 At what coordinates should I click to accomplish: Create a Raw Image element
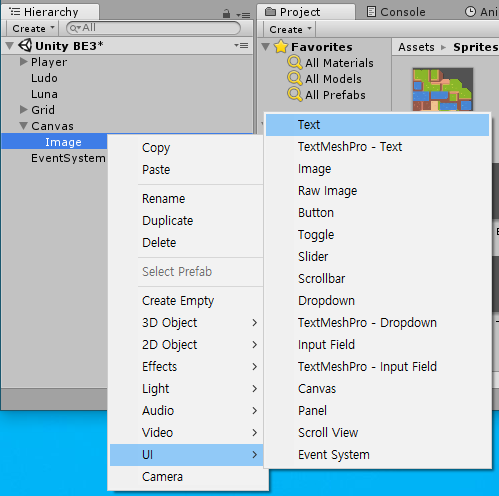click(377, 191)
